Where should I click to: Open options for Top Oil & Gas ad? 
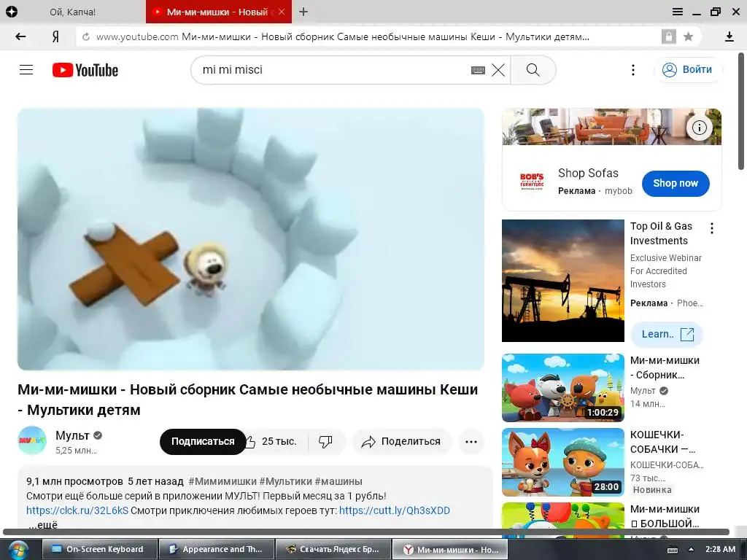tap(712, 228)
